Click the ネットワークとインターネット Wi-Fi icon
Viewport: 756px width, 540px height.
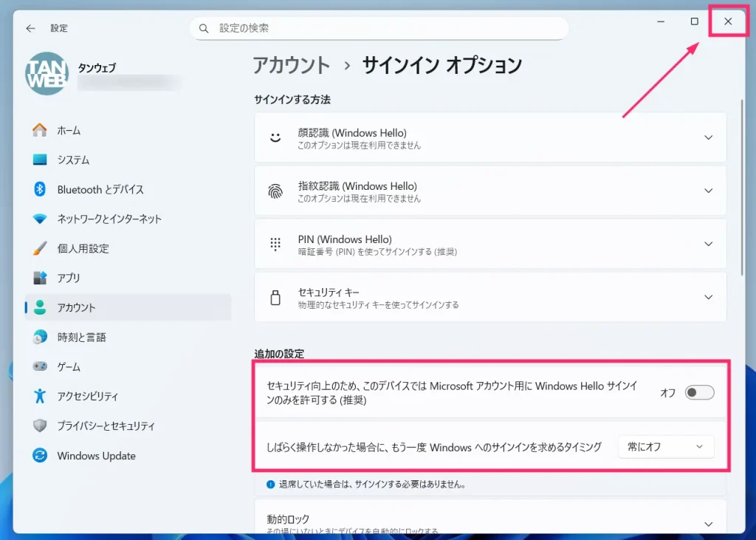40,219
